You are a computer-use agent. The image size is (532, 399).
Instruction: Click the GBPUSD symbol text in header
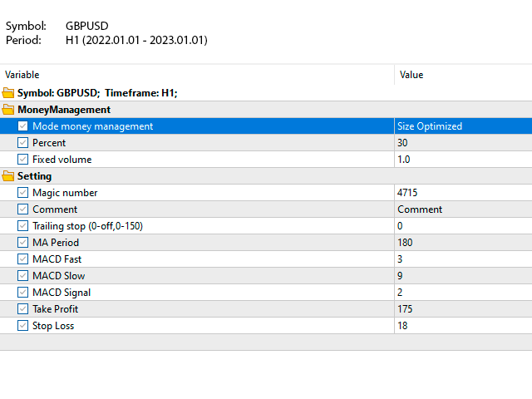[x=86, y=26]
